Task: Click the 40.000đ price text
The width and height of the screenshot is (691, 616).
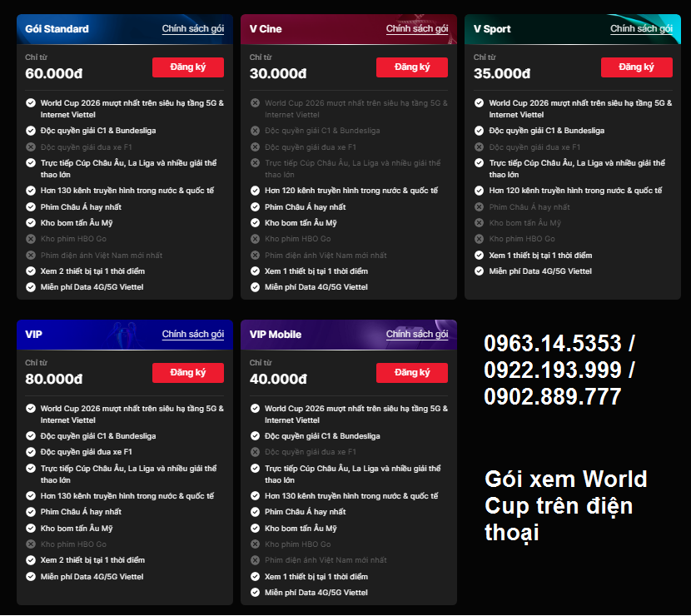Action: click(278, 379)
